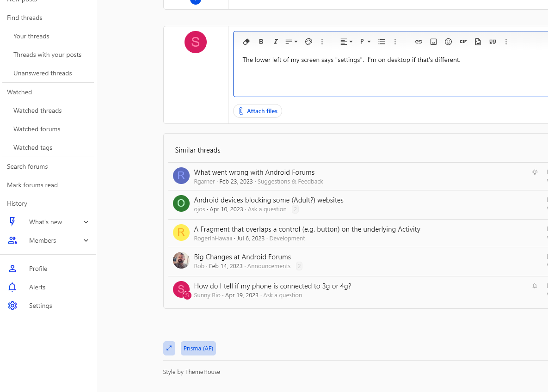The width and height of the screenshot is (548, 392).
Task: Click into the reply text editor
Action: click(x=390, y=73)
